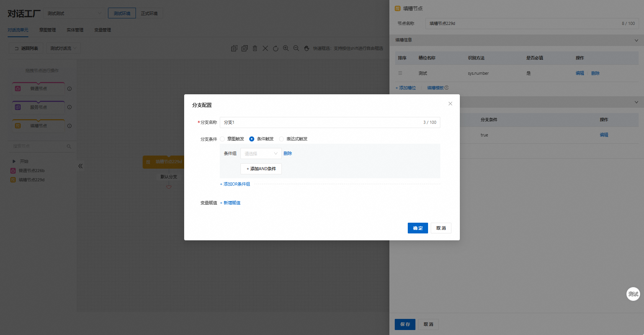Screen dimensions: 644x335
Task: Focus the 节点名称 input field
Action: coord(532,23)
